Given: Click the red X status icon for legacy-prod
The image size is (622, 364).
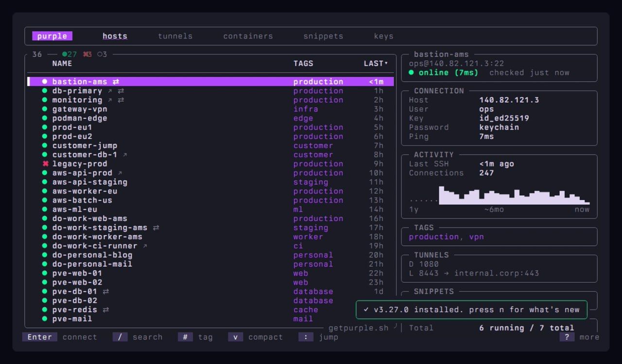Looking at the screenshot, I should [x=45, y=164].
